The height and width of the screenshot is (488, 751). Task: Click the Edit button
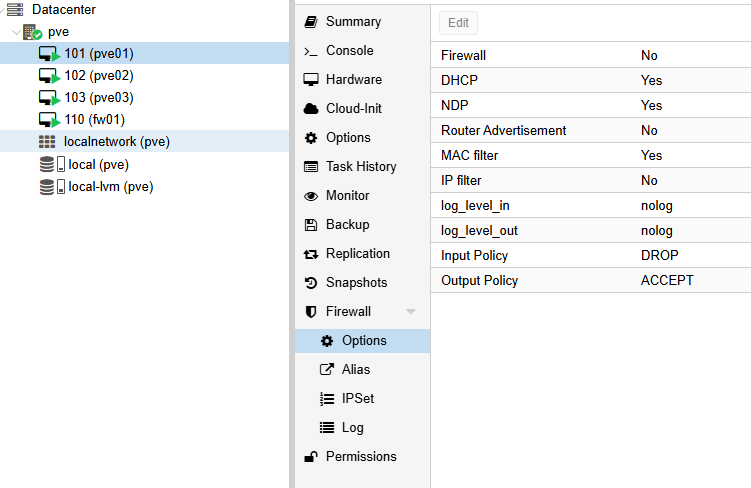coord(458,23)
